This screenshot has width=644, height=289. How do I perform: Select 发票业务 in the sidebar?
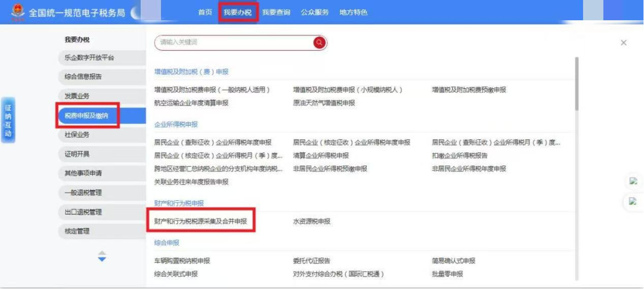tap(78, 96)
